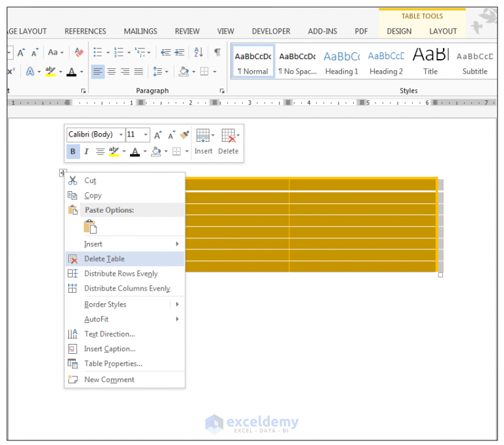The image size is (504, 445).
Task: Expand ribbon bullets dropdown arrow
Action: tap(108, 53)
